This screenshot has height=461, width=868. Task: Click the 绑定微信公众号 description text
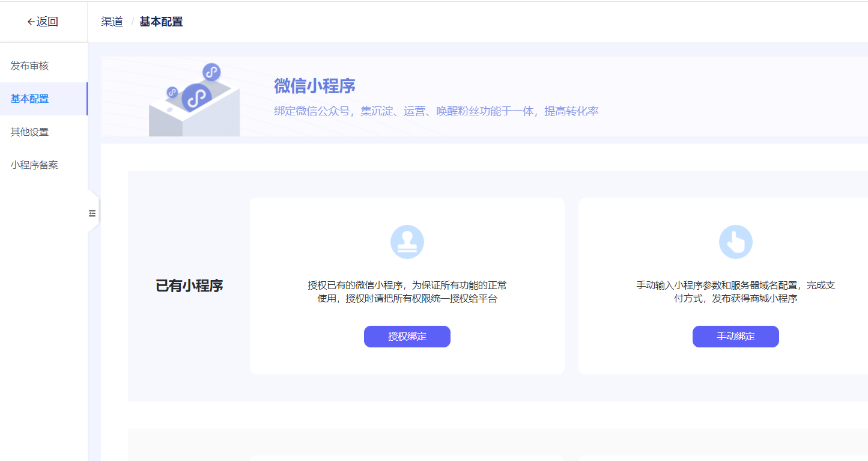(x=437, y=111)
